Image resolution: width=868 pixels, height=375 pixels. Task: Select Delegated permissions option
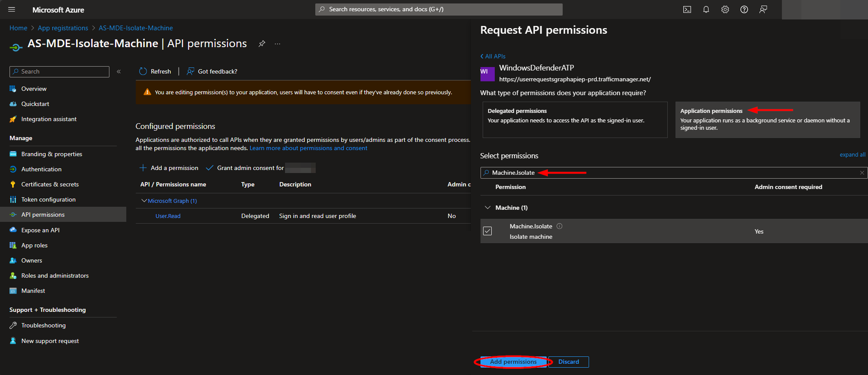(x=575, y=120)
